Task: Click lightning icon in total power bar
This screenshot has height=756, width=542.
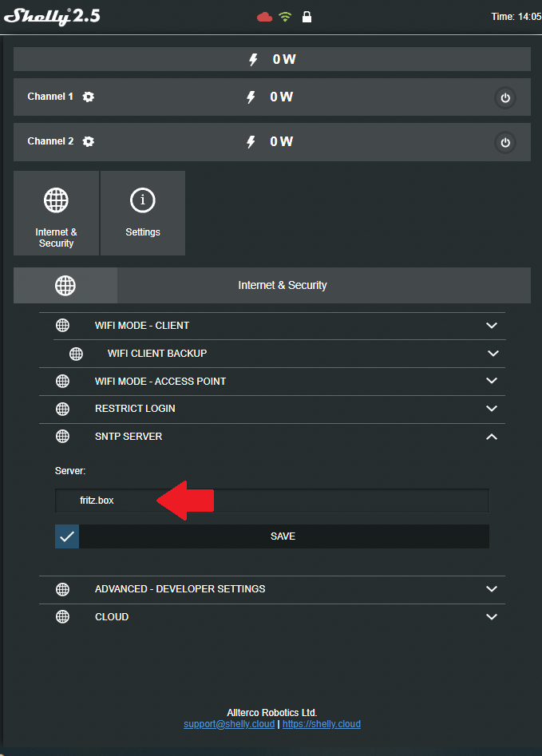Action: (253, 59)
